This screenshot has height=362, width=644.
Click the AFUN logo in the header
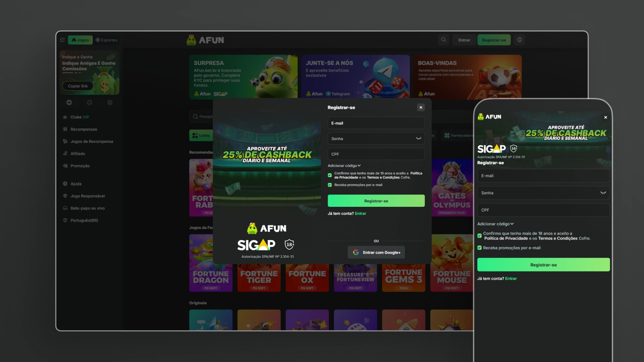[x=205, y=40]
